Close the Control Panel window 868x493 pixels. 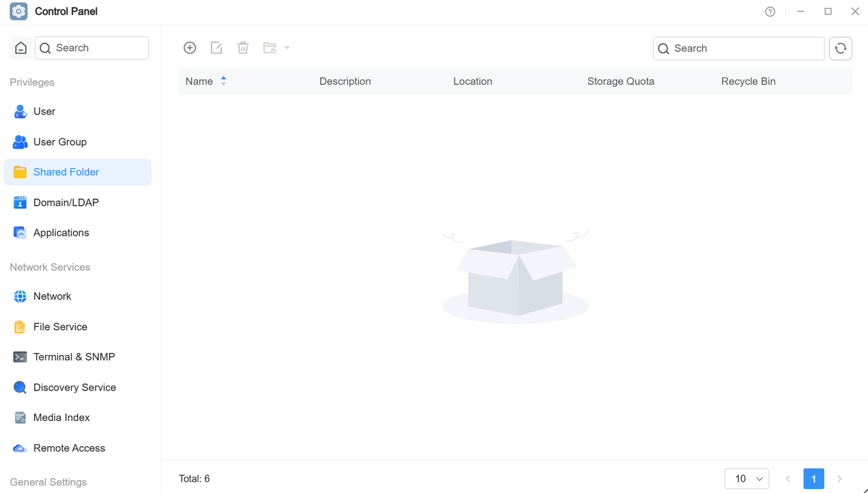(855, 12)
